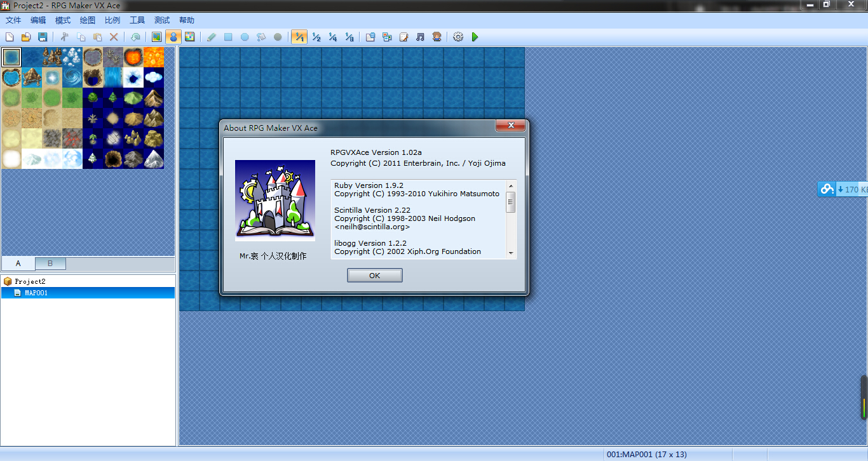Open the 测试 menu

(162, 20)
